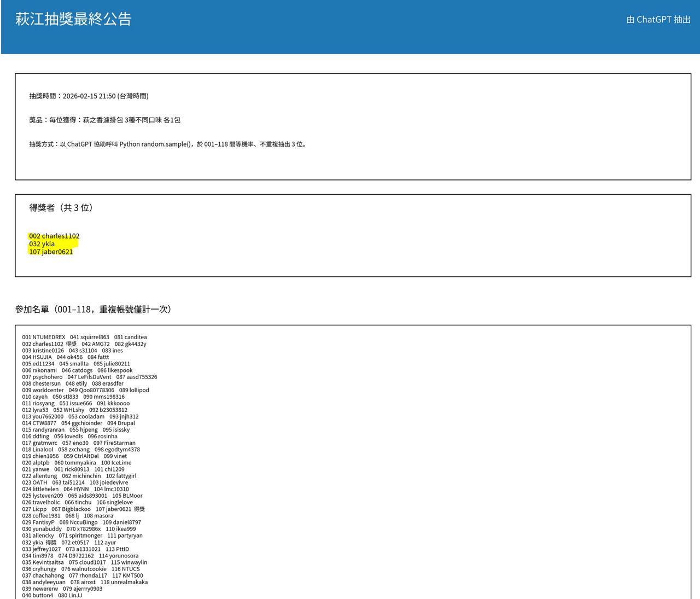Click the 獎品 prize description line

click(x=104, y=120)
